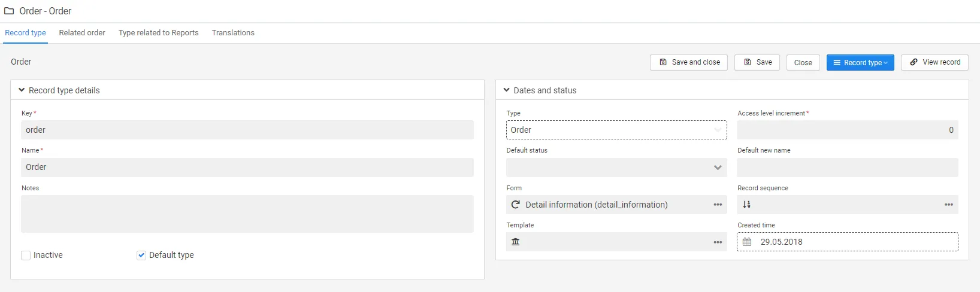Uncheck the Default type checkbox
Image resolution: width=980 pixels, height=292 pixels.
(141, 255)
